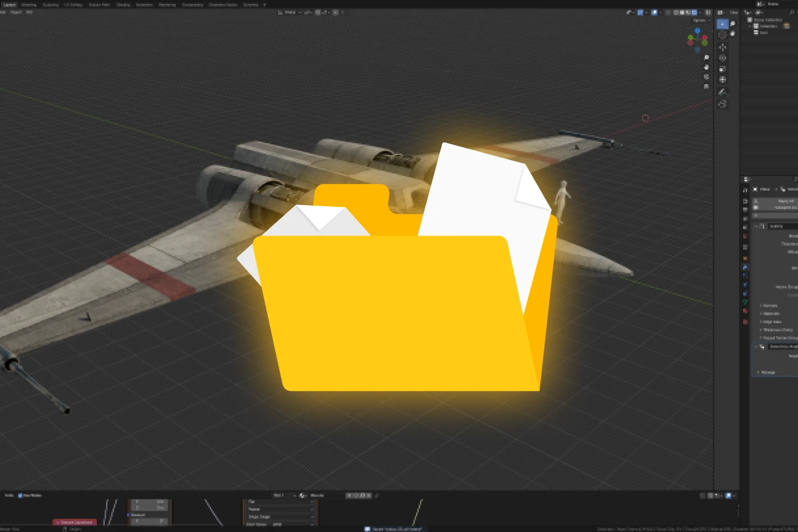Toggle camera view in the viewport
The width and height of the screenshot is (798, 532).
[x=707, y=77]
